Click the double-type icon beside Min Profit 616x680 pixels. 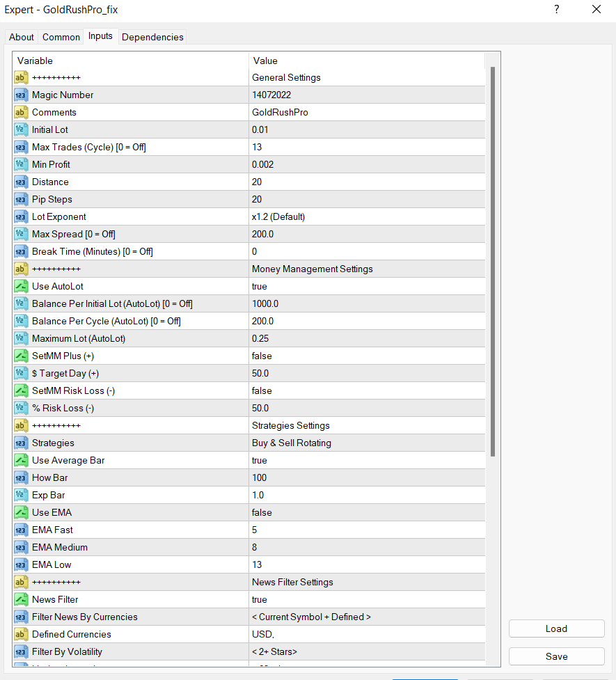pos(21,164)
